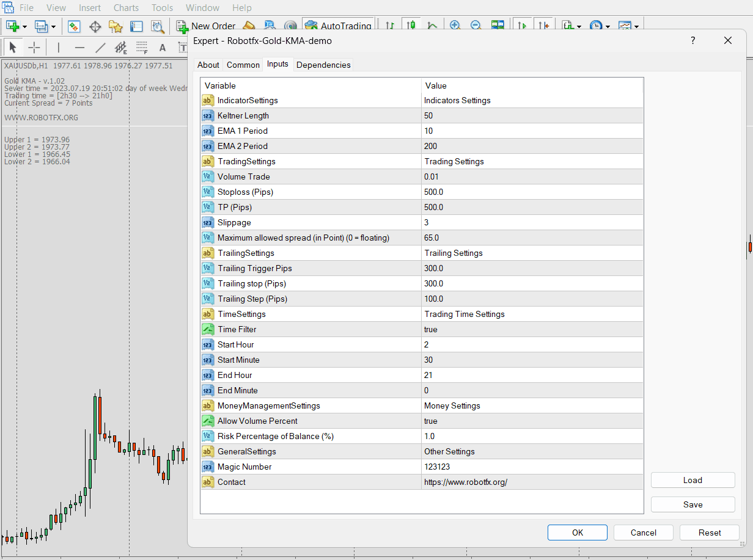Screen dimensions: 753x560
Task: Expand the Indicators dropdown arrow
Action: click(579, 27)
